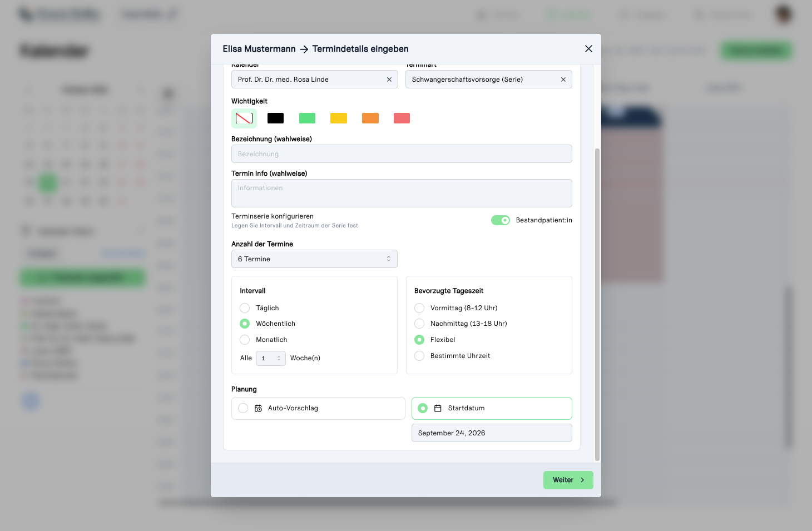Click the Weiter button
The image size is (812, 531).
pyautogui.click(x=568, y=480)
